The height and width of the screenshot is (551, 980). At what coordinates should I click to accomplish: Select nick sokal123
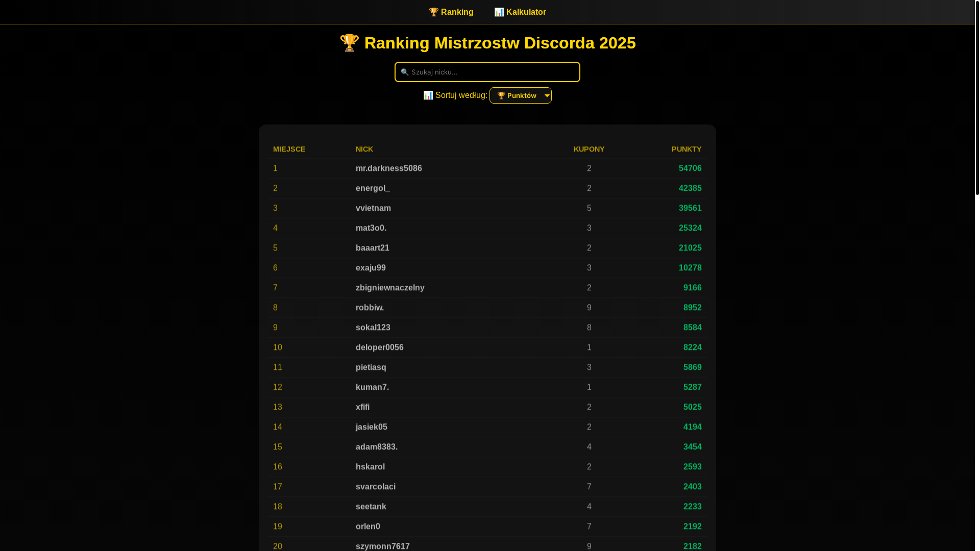pyautogui.click(x=373, y=328)
